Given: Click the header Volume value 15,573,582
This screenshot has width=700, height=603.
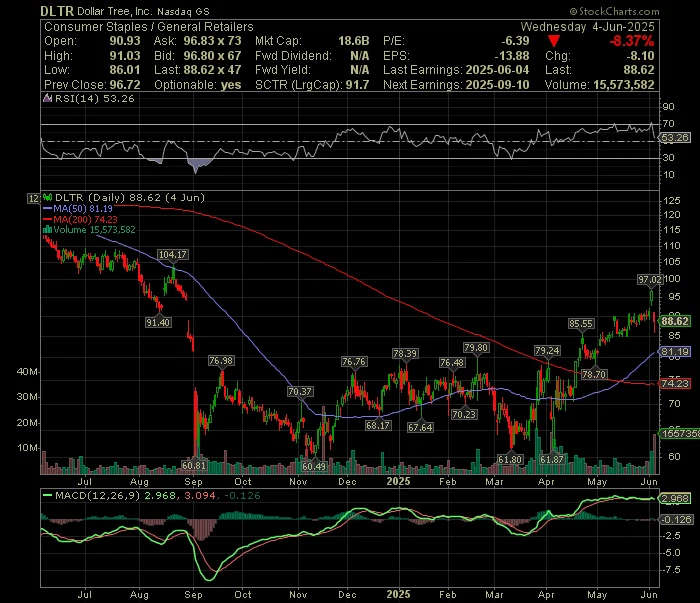Looking at the screenshot, I should [x=624, y=85].
